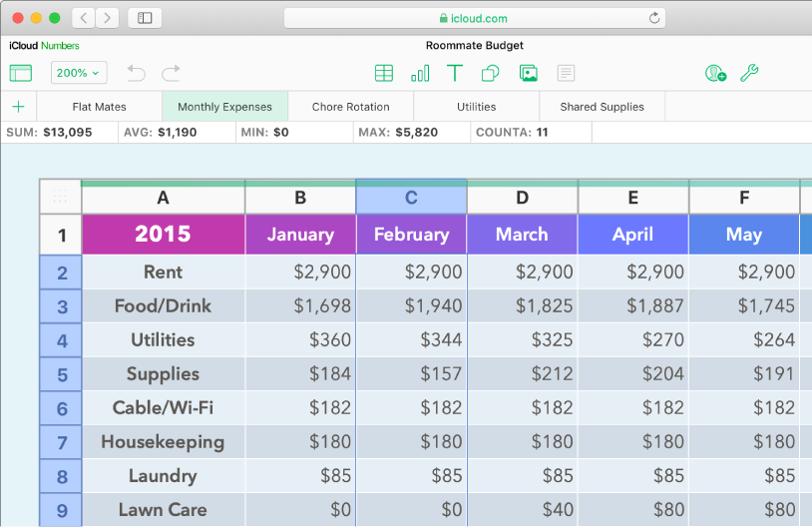Switch to the Chore Rotation sheet tab
812x528 pixels.
pos(350,107)
